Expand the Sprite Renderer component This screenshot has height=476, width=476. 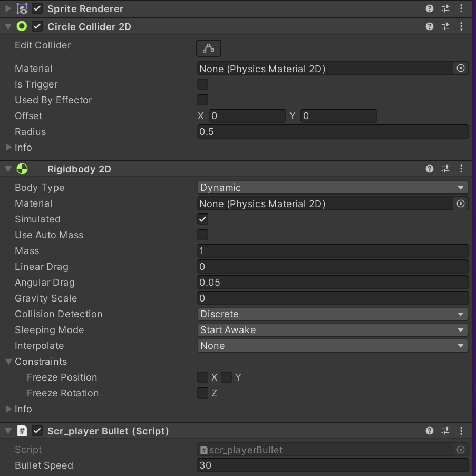click(x=8, y=9)
